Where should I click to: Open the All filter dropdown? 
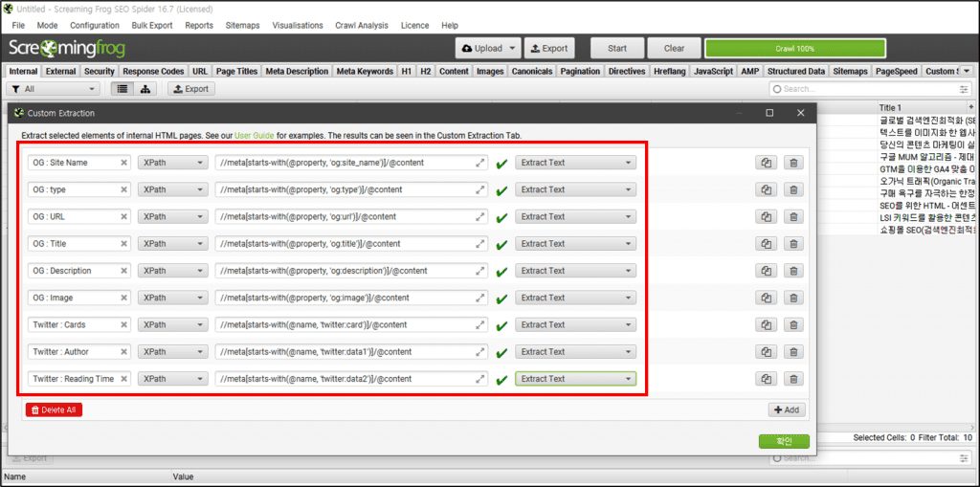[x=54, y=89]
